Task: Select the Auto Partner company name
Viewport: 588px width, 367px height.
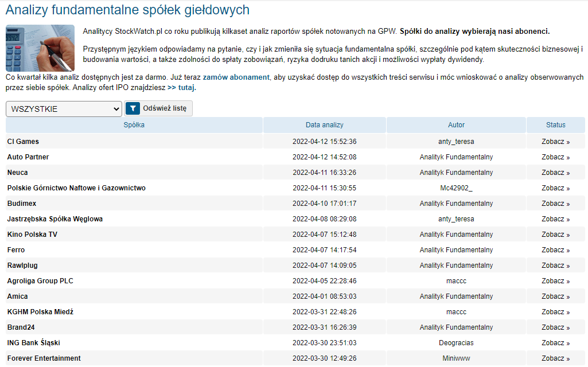Action: click(x=28, y=157)
